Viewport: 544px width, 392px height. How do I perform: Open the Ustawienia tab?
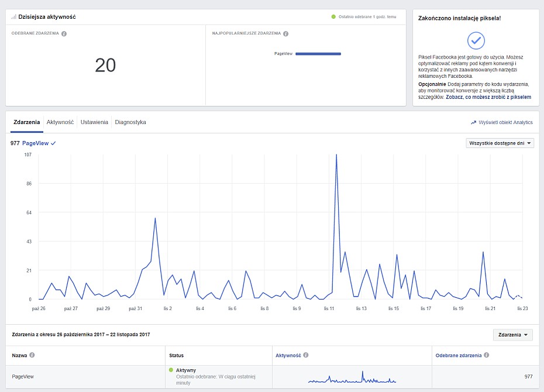94,122
